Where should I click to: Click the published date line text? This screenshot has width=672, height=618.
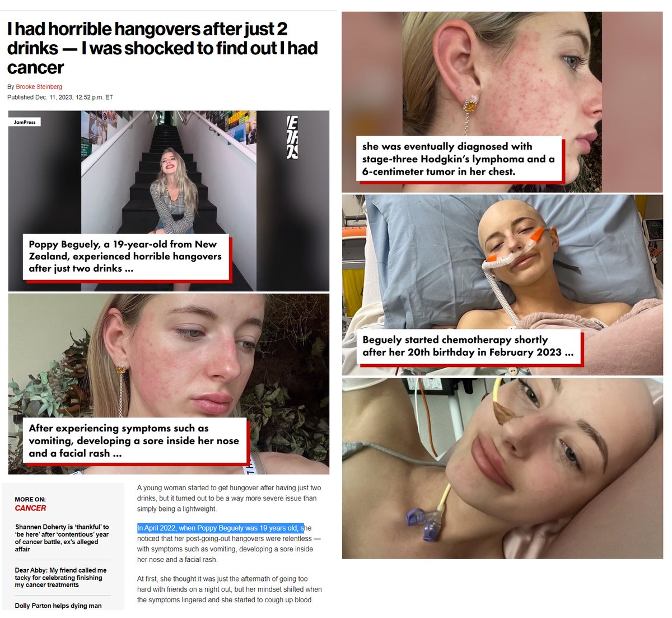tap(60, 97)
